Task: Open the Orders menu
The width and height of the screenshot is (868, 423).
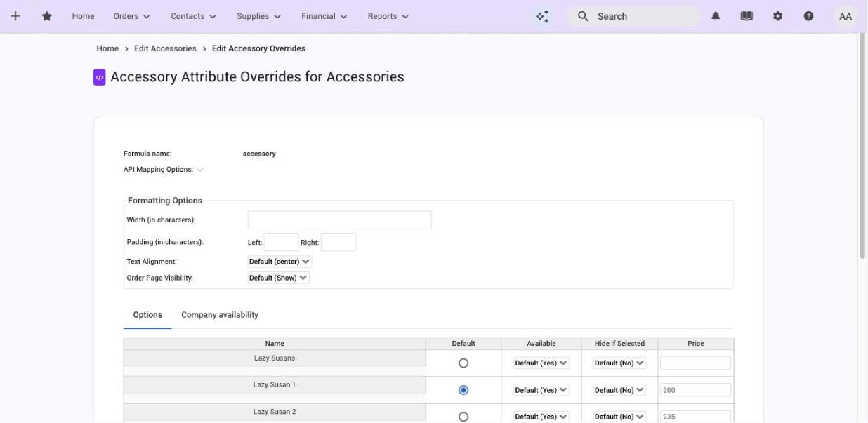Action: tap(132, 16)
